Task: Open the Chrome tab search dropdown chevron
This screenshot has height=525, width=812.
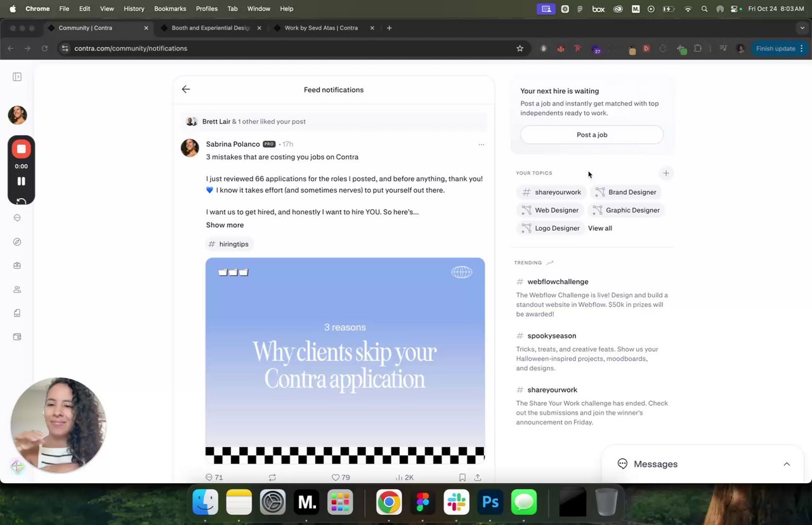Action: (802, 28)
